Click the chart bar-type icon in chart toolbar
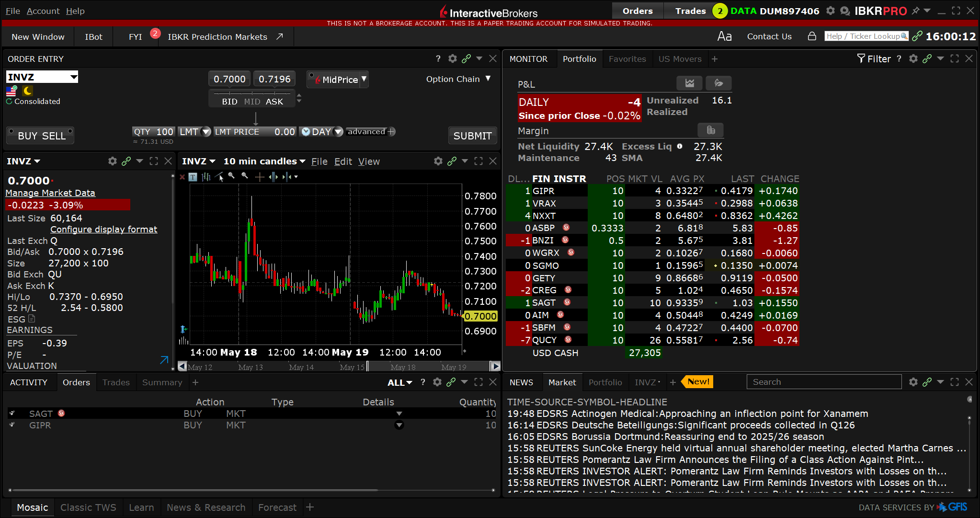Viewport: 980px width, 518px height. (206, 177)
